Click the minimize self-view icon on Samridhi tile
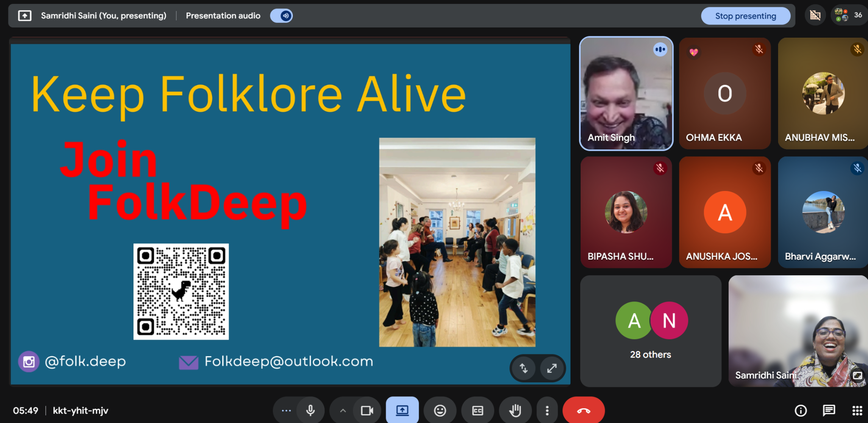 click(857, 375)
